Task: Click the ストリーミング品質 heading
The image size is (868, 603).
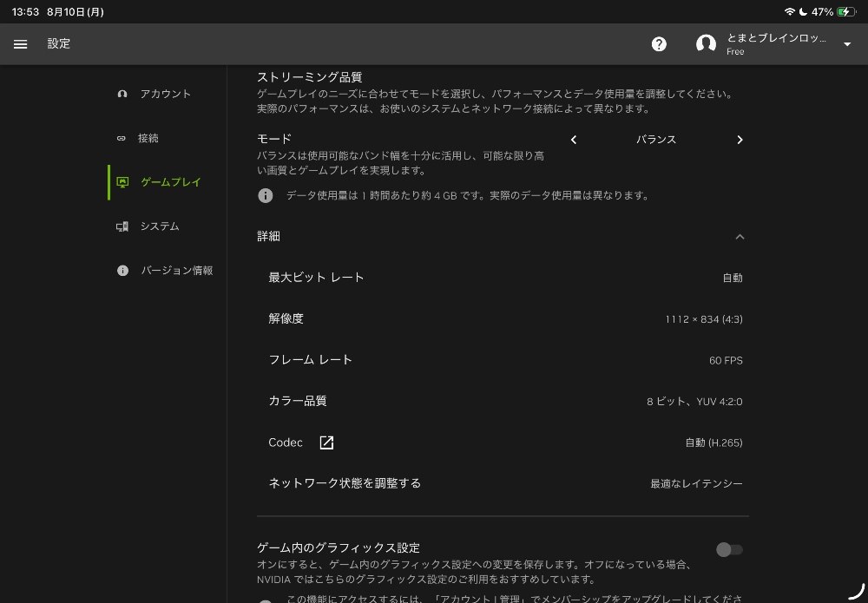Action: click(310, 77)
